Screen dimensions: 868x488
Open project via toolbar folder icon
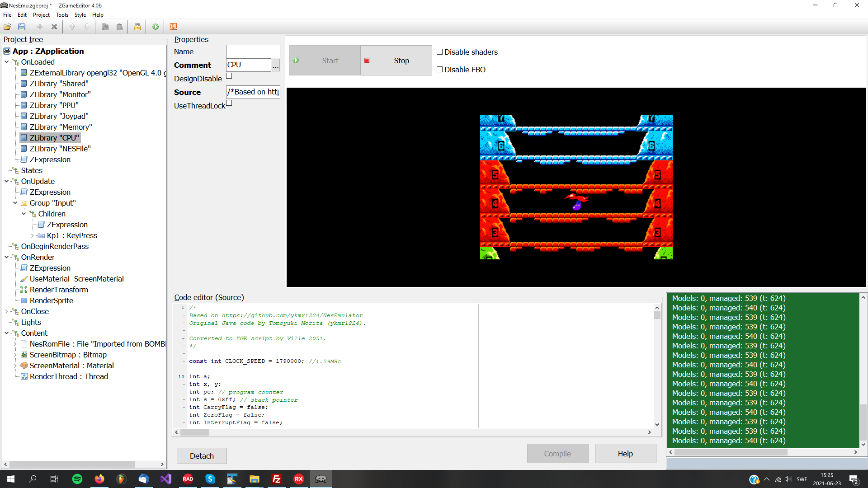(x=7, y=27)
